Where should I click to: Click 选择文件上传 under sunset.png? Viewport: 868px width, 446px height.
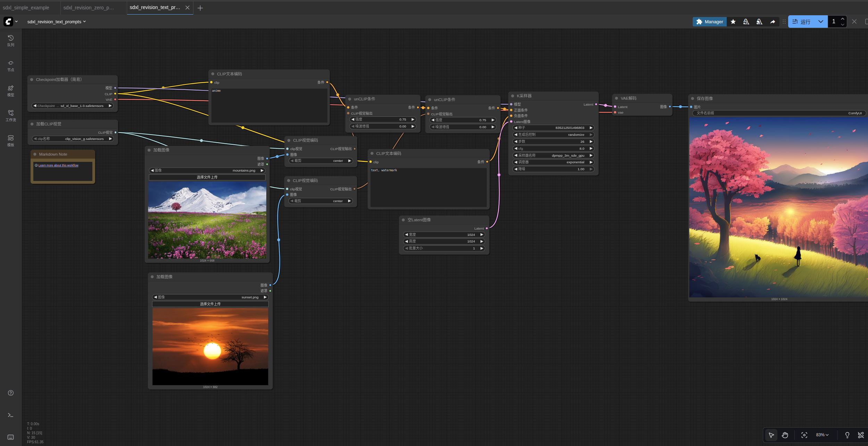coord(210,304)
